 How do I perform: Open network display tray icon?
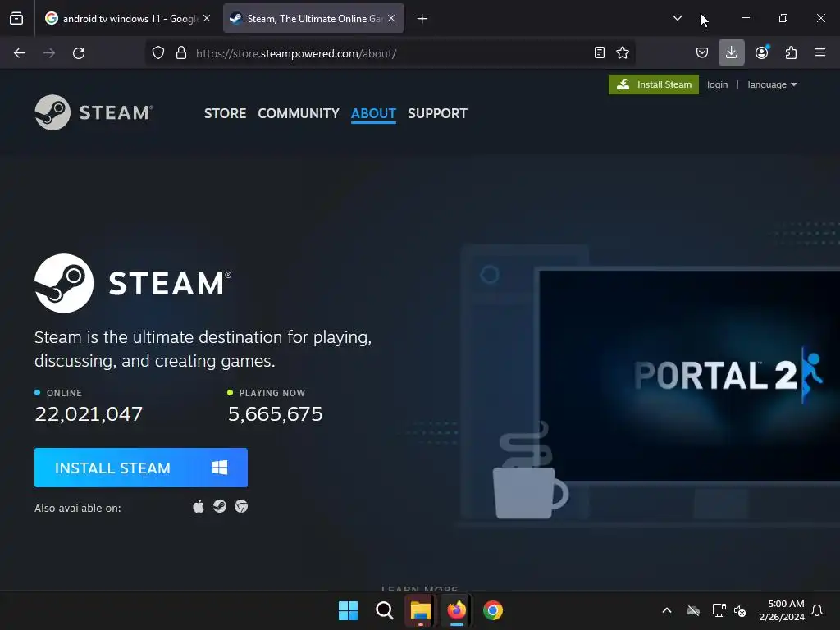[719, 610]
